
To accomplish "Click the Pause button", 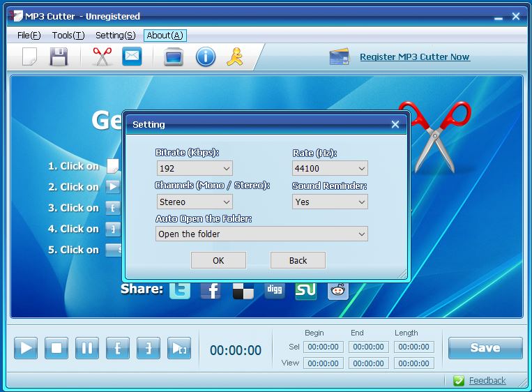I will pyautogui.click(x=87, y=348).
